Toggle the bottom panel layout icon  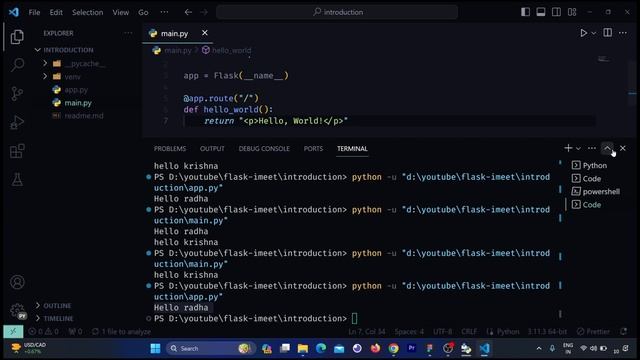(x=541, y=12)
